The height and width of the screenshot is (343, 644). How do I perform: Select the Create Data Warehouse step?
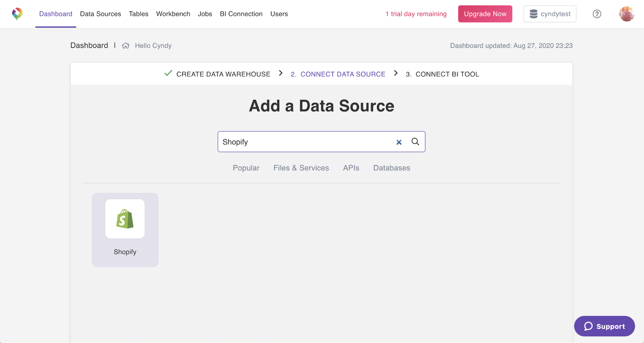[x=223, y=74]
